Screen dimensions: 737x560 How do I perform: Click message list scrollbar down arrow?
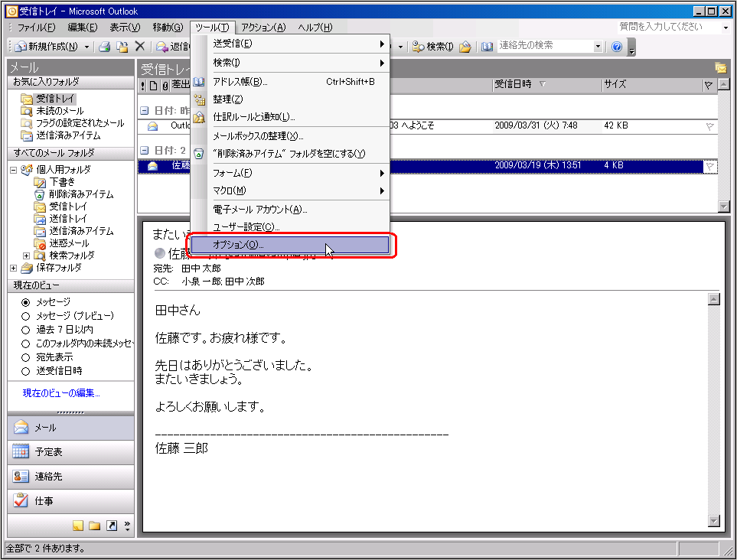click(723, 207)
